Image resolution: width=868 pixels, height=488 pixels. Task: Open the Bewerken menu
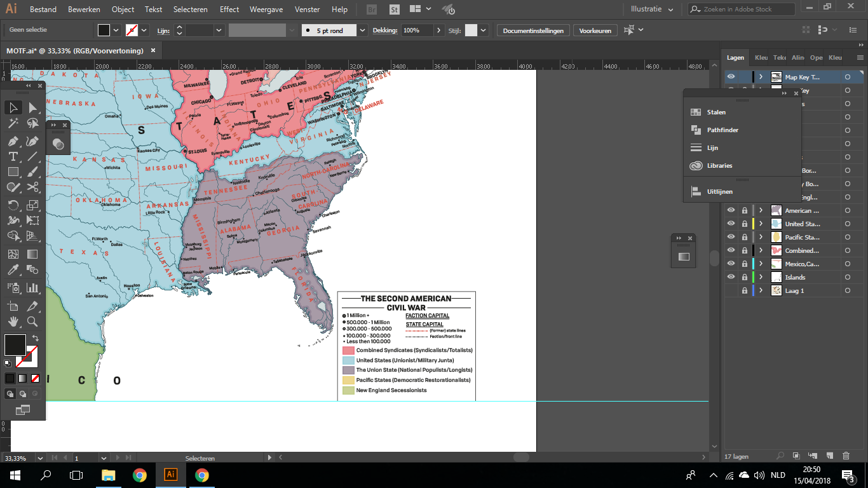84,9
